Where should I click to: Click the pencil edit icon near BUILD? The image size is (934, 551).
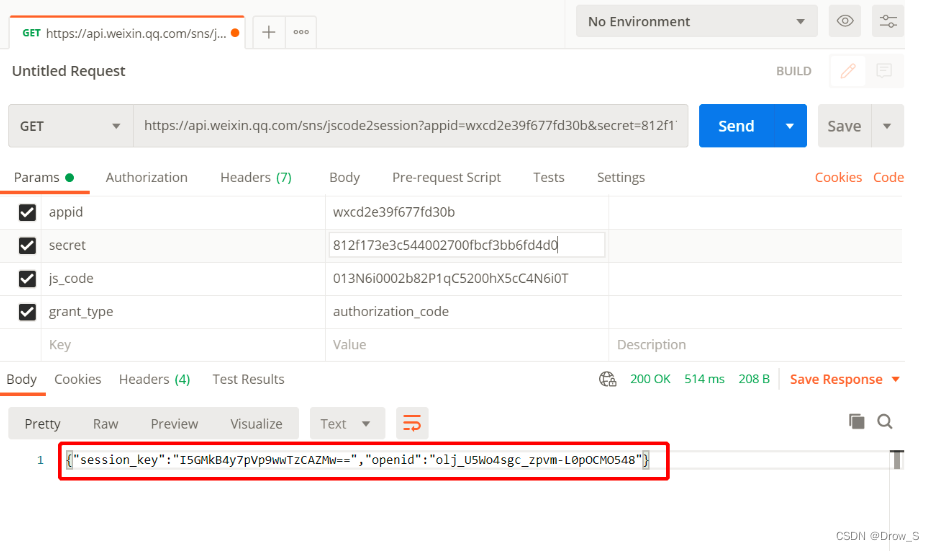click(x=848, y=71)
